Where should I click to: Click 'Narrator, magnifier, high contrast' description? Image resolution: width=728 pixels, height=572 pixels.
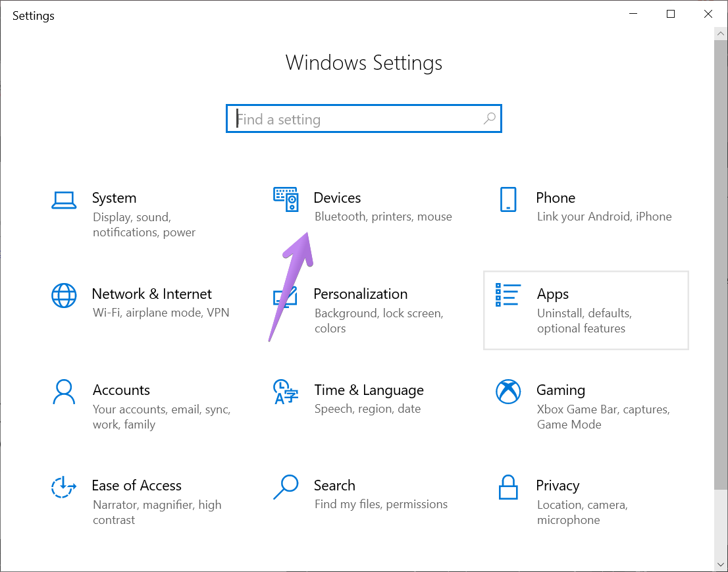pos(157,512)
